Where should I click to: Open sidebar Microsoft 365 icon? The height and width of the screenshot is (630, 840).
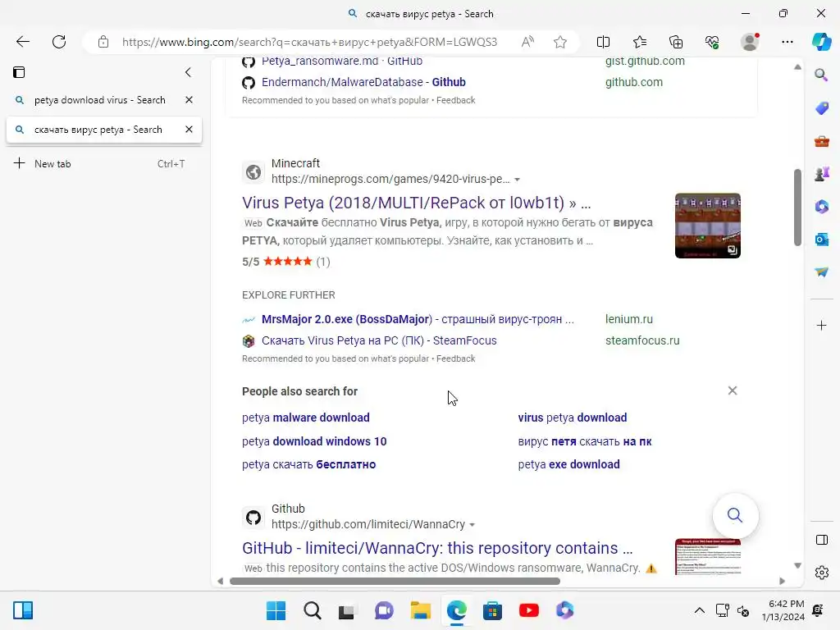[821, 206]
